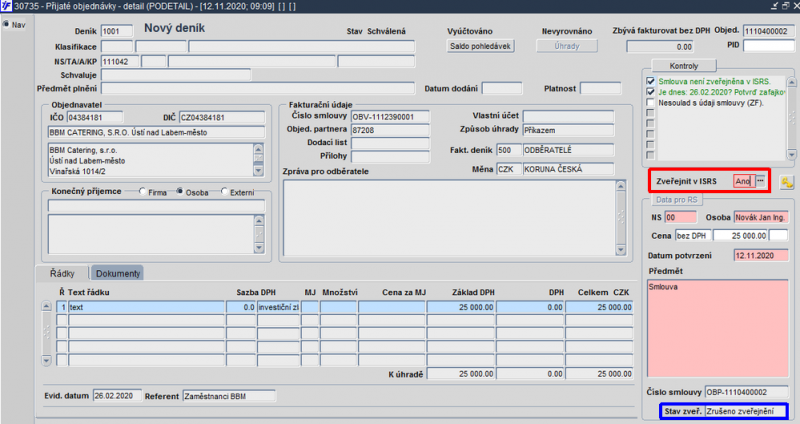Click the Cena type field showing bez DPH
Viewport: 800px width, 424px height.
click(x=693, y=236)
